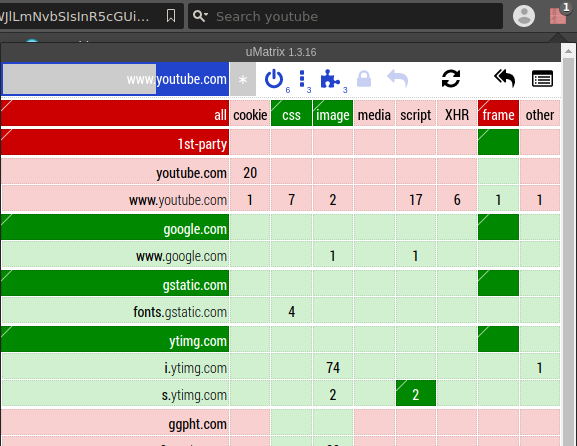Click the i.ytimg.com row label

(115, 366)
